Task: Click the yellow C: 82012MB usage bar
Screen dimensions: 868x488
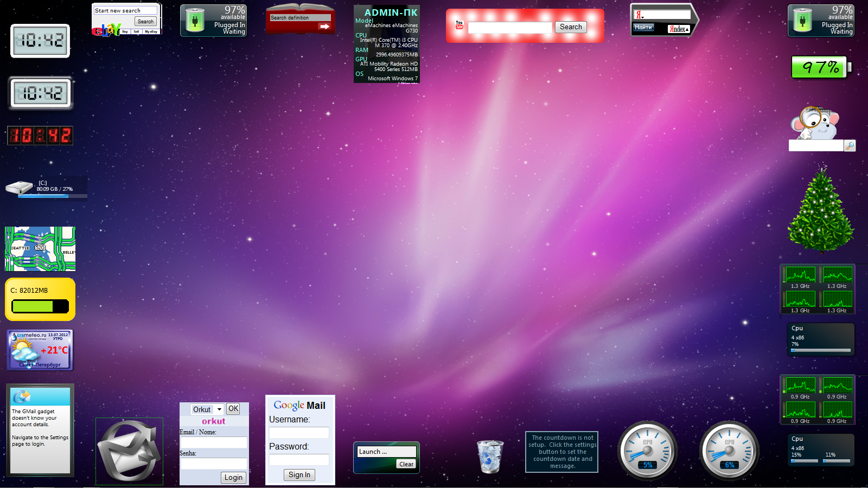Action: coord(40,306)
